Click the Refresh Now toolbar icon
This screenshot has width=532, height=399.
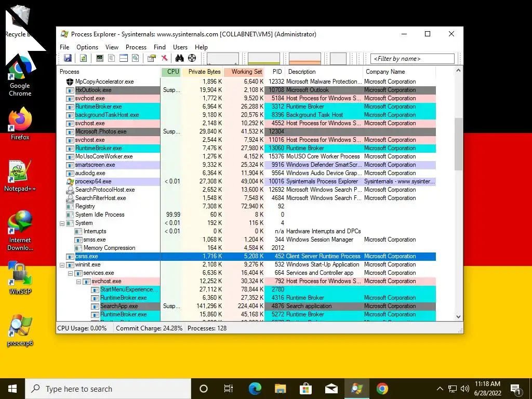[84, 58]
